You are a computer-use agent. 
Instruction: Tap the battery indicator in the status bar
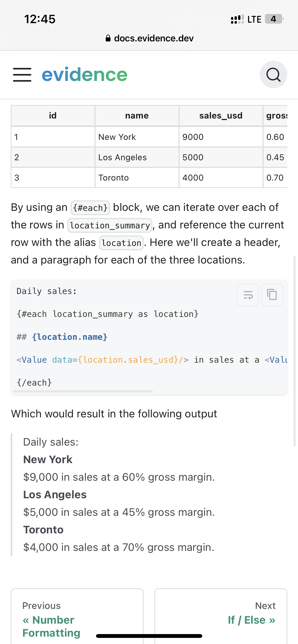click(x=273, y=19)
